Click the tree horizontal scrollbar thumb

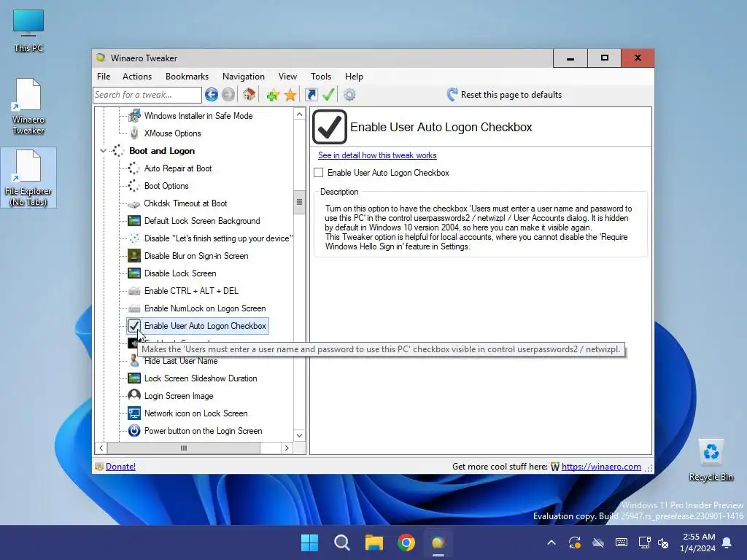[184, 448]
